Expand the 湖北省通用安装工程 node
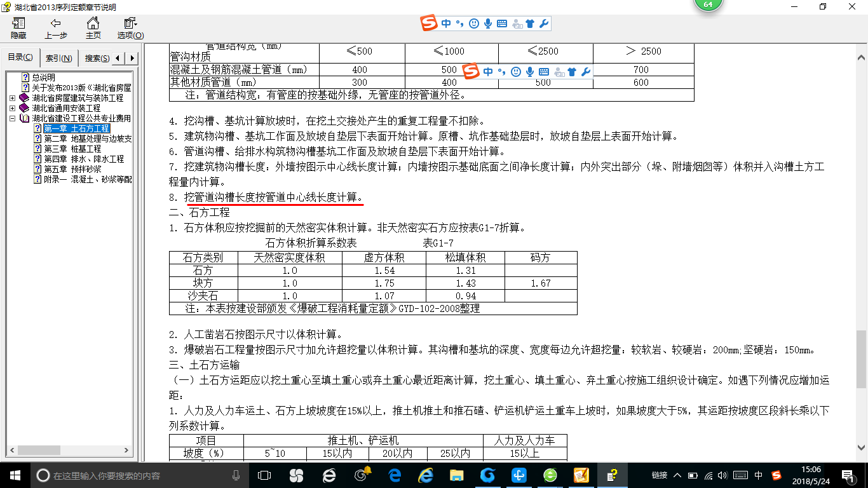This screenshot has width=868, height=488. pyautogui.click(x=13, y=108)
